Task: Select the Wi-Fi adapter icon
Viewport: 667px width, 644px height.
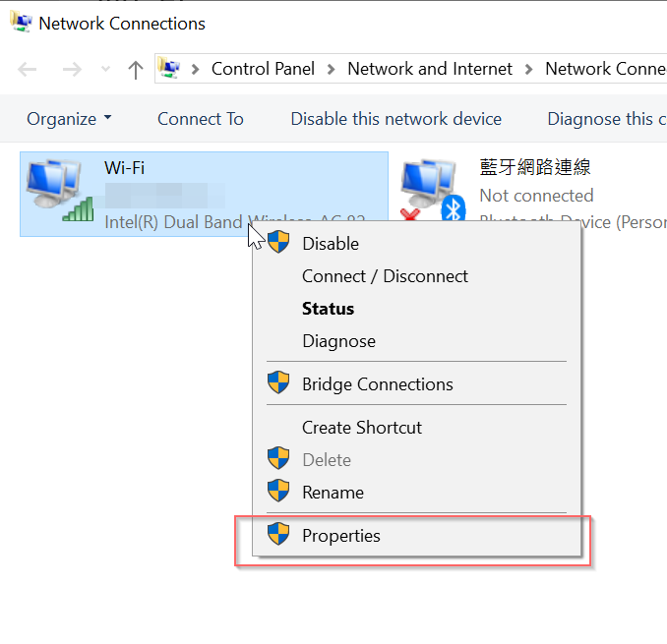Action: point(60,190)
